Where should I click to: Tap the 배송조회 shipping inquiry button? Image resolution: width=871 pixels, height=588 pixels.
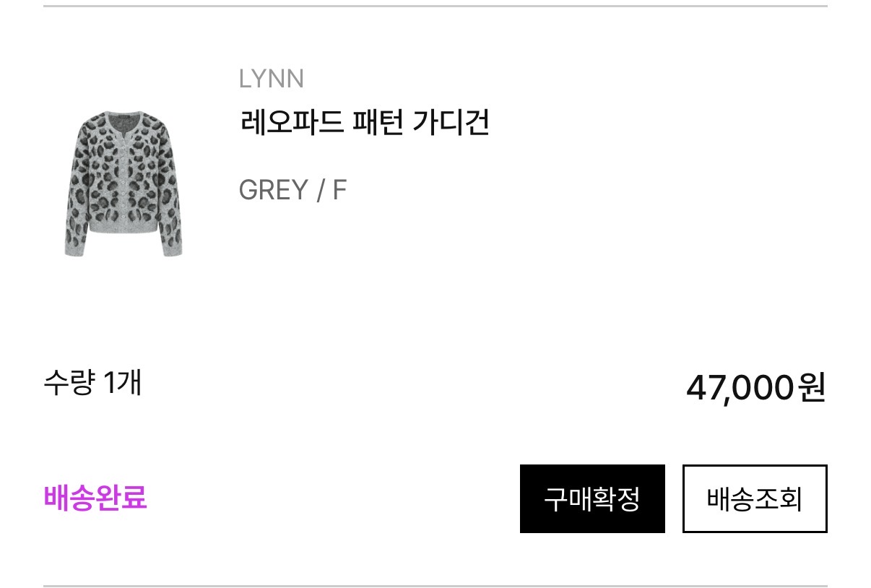(755, 498)
